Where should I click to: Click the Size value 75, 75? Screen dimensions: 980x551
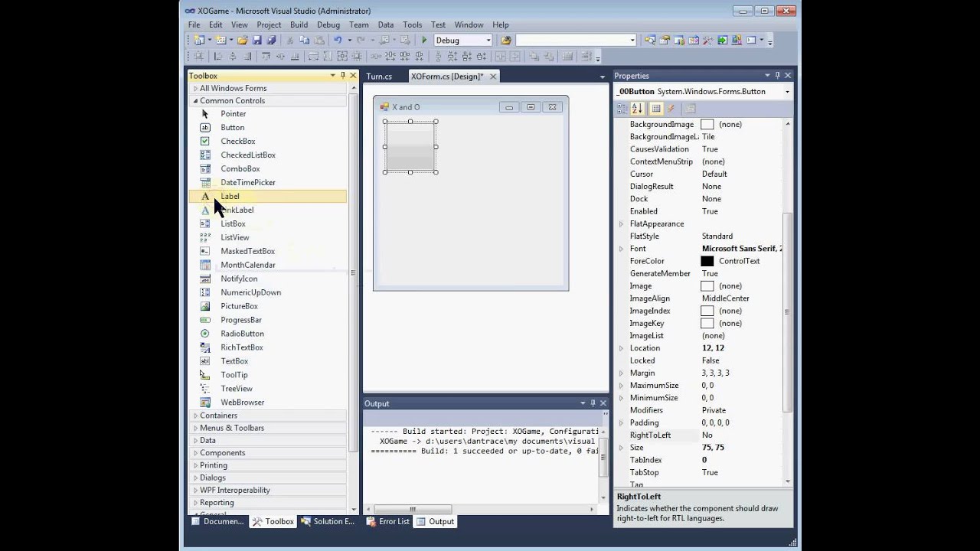coord(713,448)
